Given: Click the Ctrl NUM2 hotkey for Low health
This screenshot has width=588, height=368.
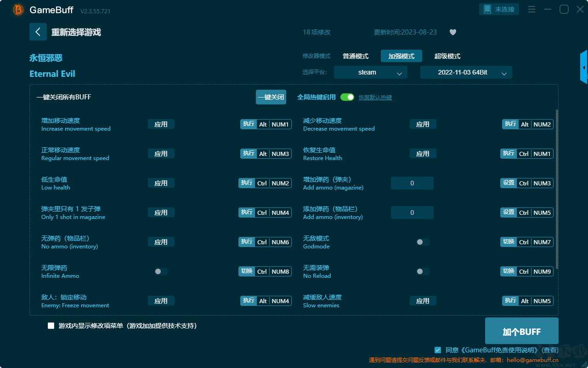Looking at the screenshot, I should [265, 183].
